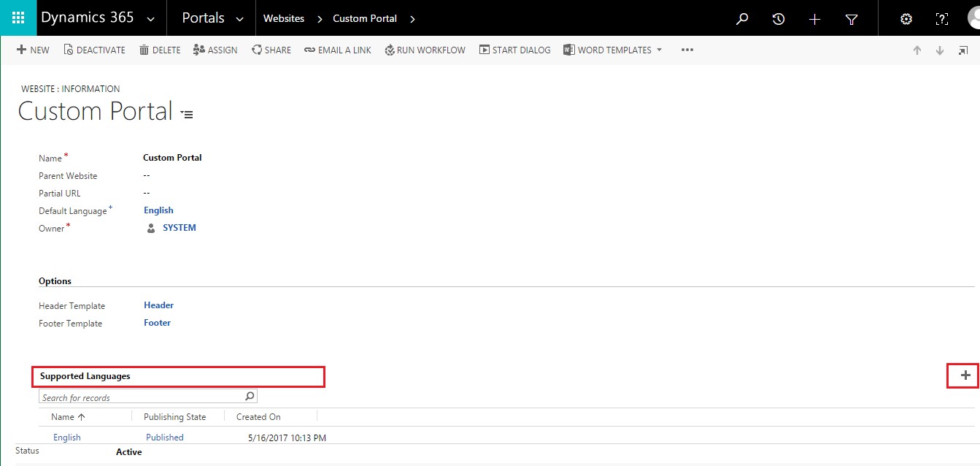Click the Custom Portal breadcrumb
The width and height of the screenshot is (980, 466).
tap(365, 18)
